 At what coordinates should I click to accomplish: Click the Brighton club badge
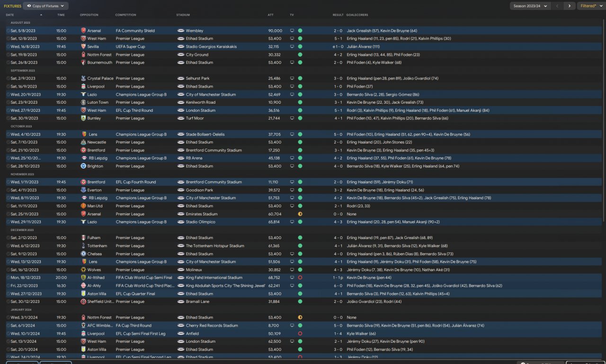click(x=83, y=166)
